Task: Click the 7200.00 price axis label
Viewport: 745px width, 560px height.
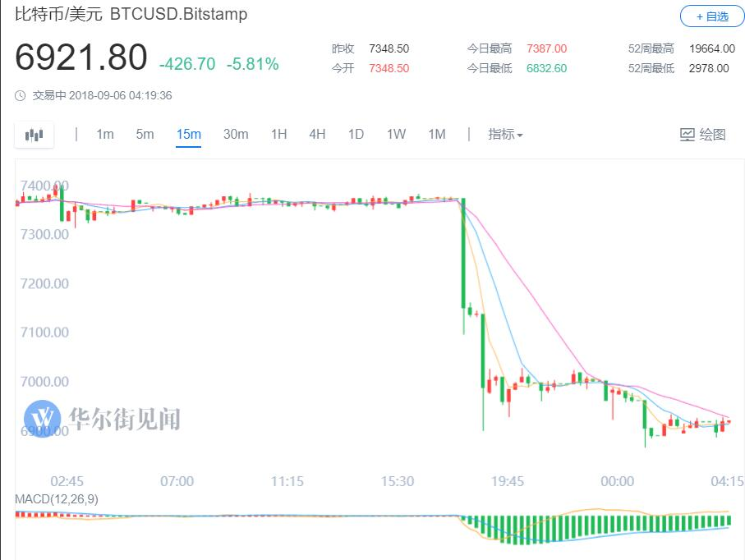Action: pos(44,284)
